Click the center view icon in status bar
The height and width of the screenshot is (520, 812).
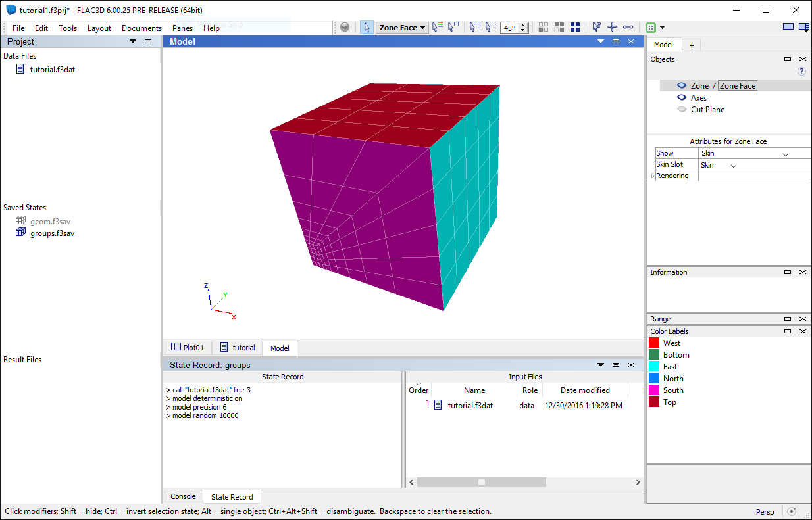coord(792,511)
